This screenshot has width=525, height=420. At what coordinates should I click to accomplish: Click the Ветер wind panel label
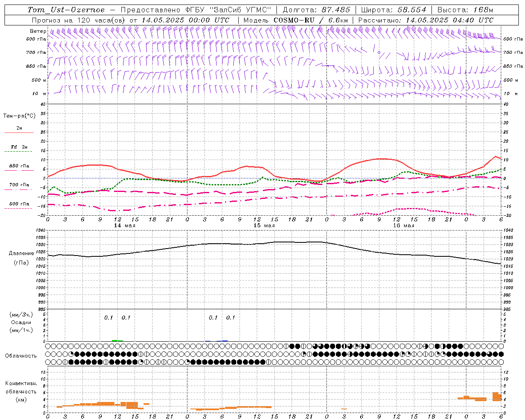tap(38, 31)
